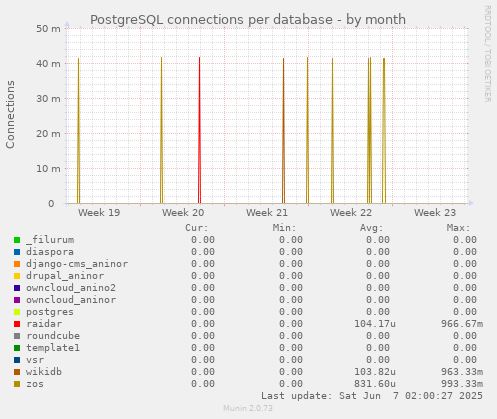Viewport: 497px width, 419px height.
Task: Click the Cur: column header
Action: pos(197,228)
